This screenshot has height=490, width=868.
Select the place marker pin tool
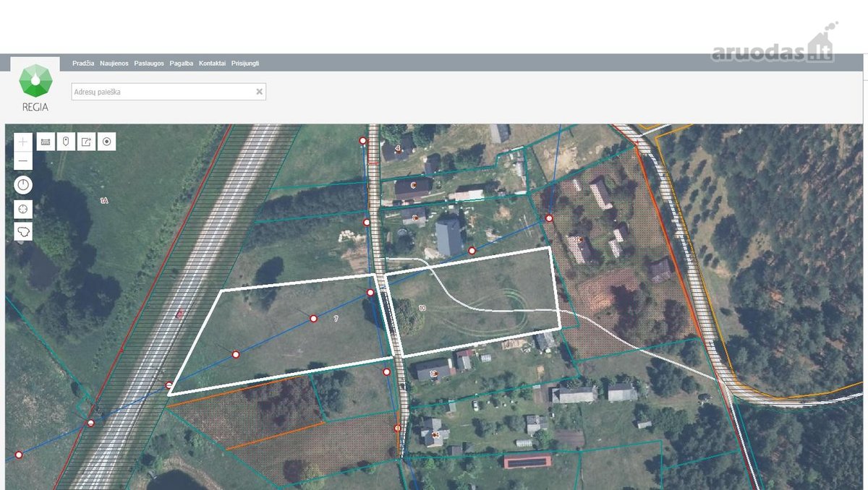66,142
